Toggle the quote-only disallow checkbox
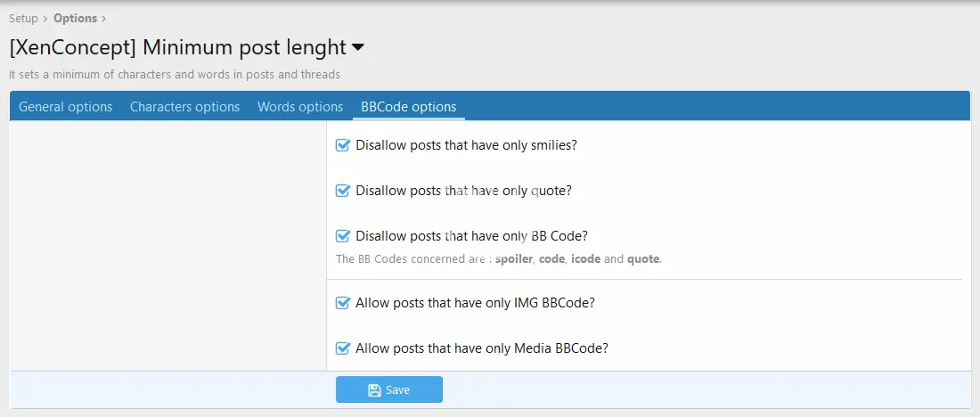The width and height of the screenshot is (980, 417). (x=343, y=191)
